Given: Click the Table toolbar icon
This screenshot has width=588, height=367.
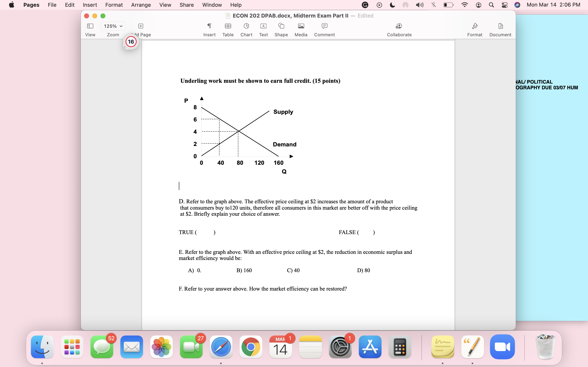Looking at the screenshot, I should pos(228,26).
